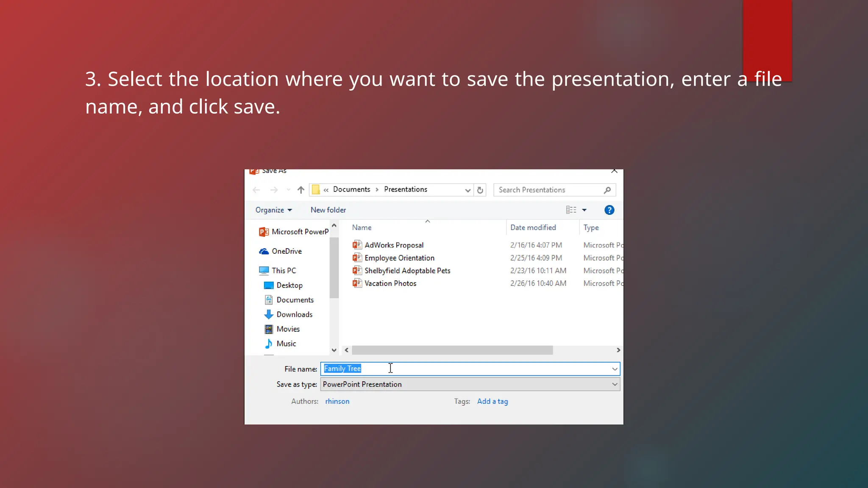Viewport: 868px width, 488px height.
Task: Open Music in navigation pane
Action: tap(280, 344)
